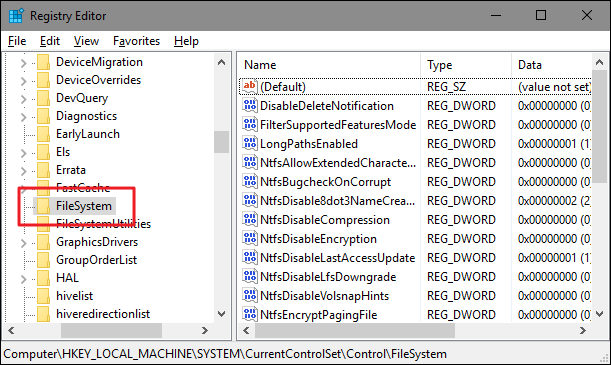Click the NtfsDisableVolsnapHints DWORD icon
The height and width of the screenshot is (365, 611).
pyautogui.click(x=249, y=296)
